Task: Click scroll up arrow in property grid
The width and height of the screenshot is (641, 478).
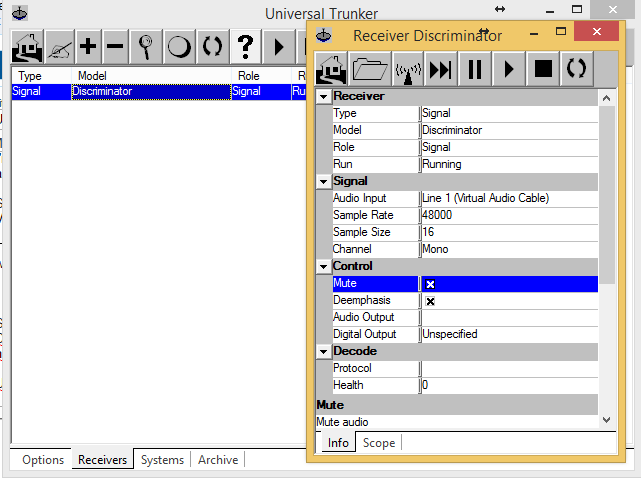Action: [x=607, y=98]
